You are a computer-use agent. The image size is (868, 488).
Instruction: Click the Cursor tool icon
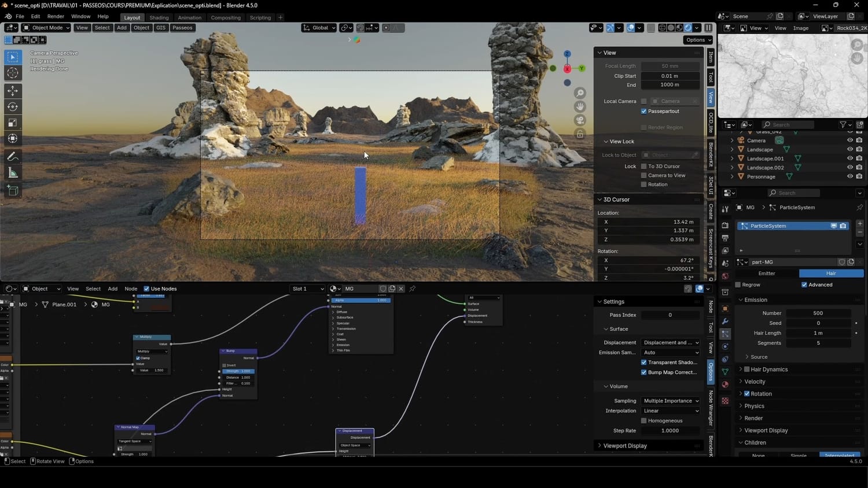(x=13, y=73)
